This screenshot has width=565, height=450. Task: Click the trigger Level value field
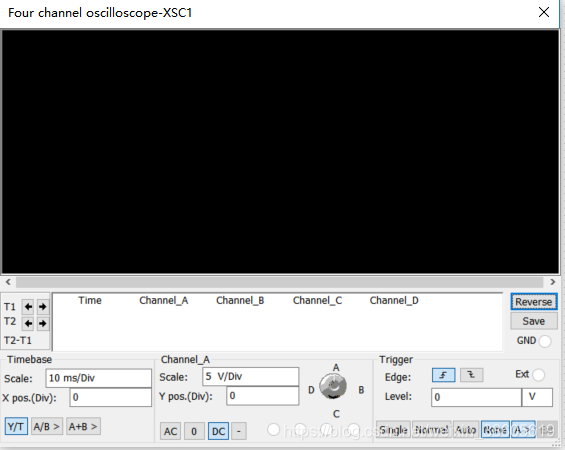pyautogui.click(x=476, y=397)
